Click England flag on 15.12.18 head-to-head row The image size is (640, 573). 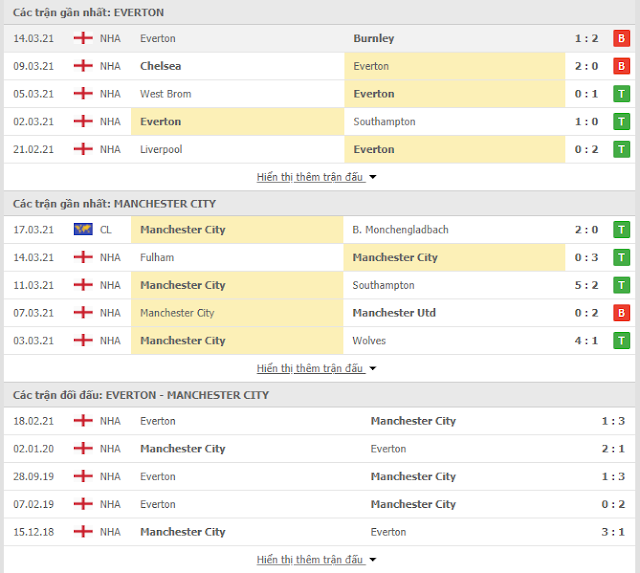click(83, 532)
